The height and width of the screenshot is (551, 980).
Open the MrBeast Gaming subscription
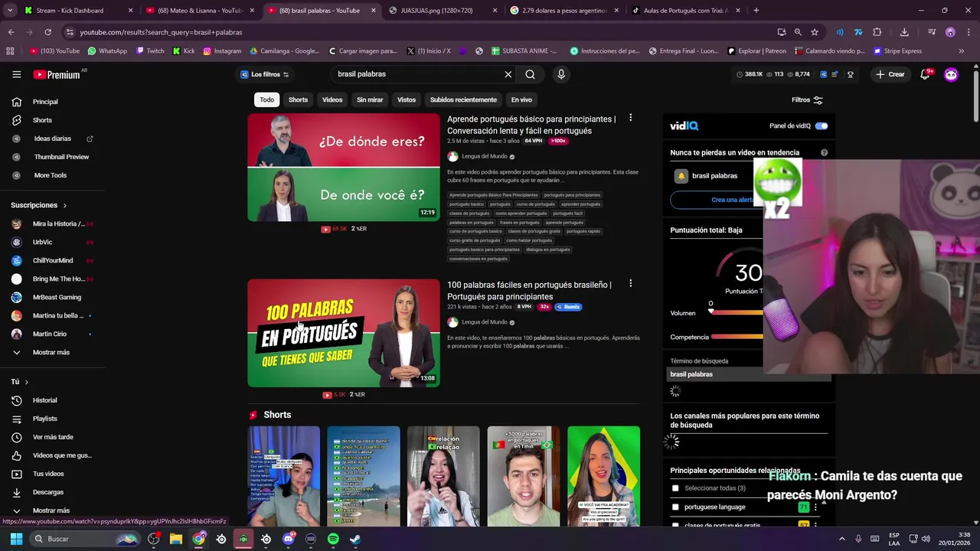57,297
